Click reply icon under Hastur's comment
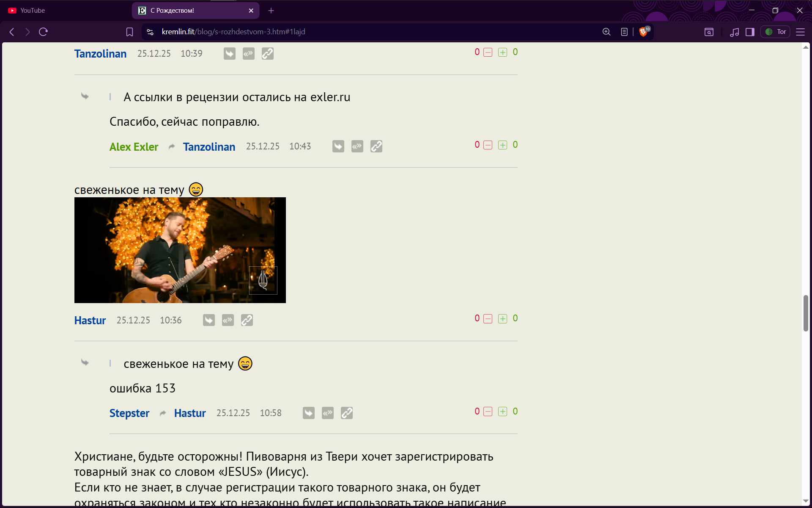This screenshot has height=508, width=812. point(209,320)
